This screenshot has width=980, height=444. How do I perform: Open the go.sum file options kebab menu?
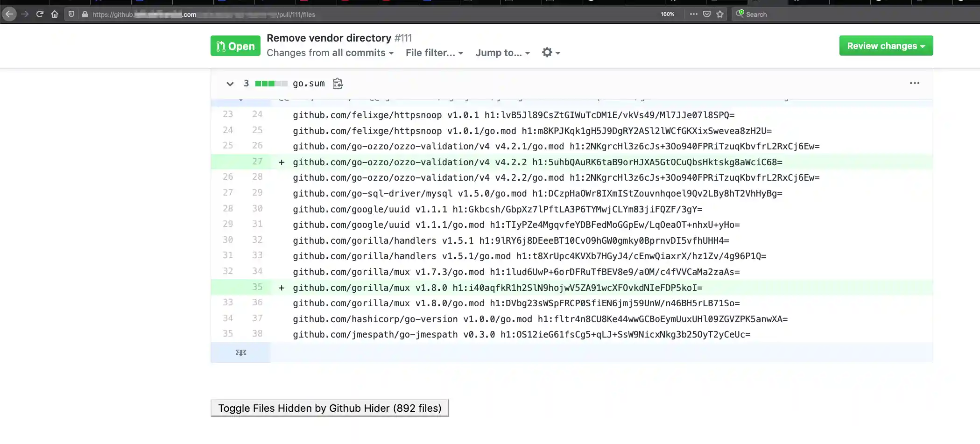point(914,83)
